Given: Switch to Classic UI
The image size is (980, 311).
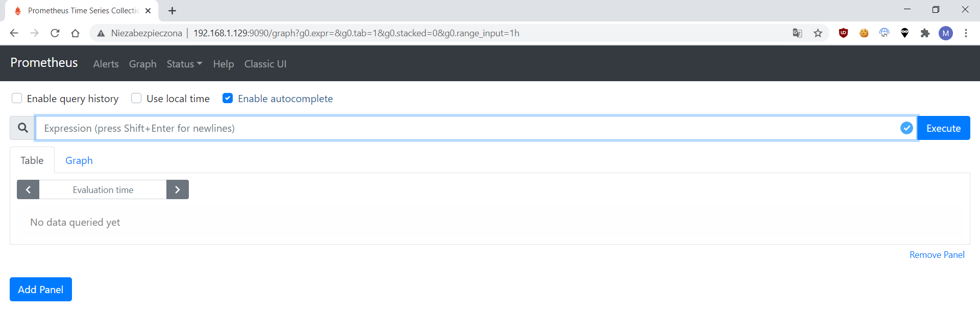Looking at the screenshot, I should click(265, 64).
